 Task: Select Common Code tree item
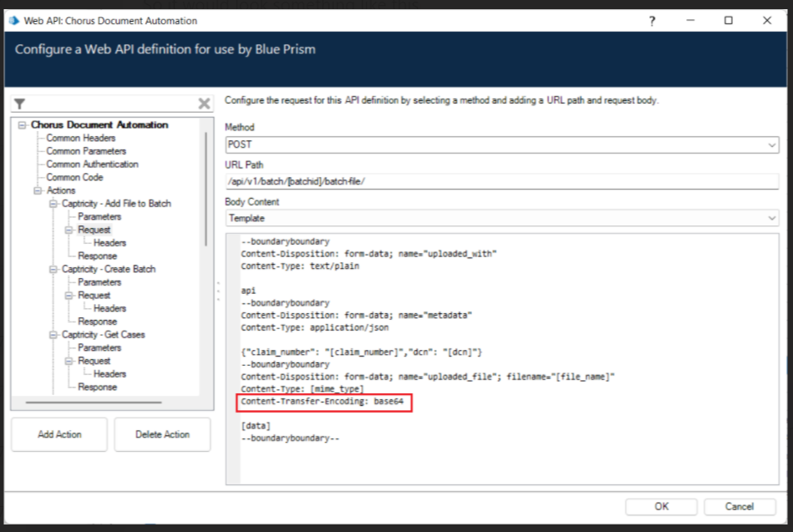tap(74, 177)
